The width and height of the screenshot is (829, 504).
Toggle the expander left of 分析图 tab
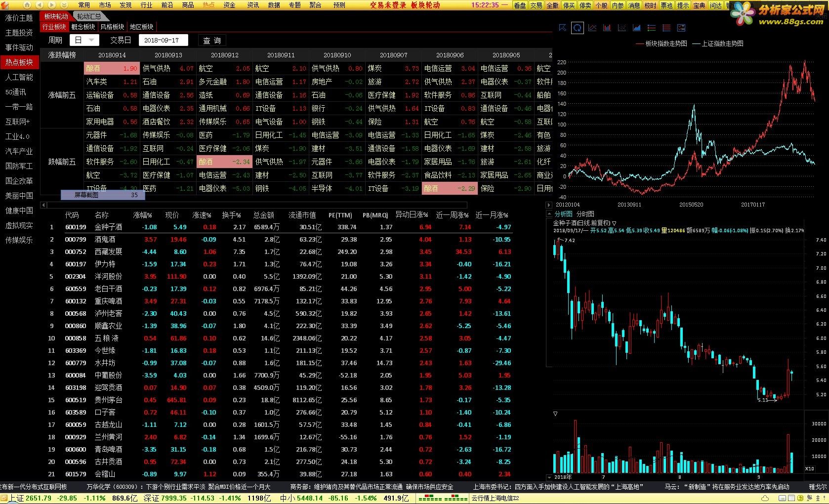point(549,214)
